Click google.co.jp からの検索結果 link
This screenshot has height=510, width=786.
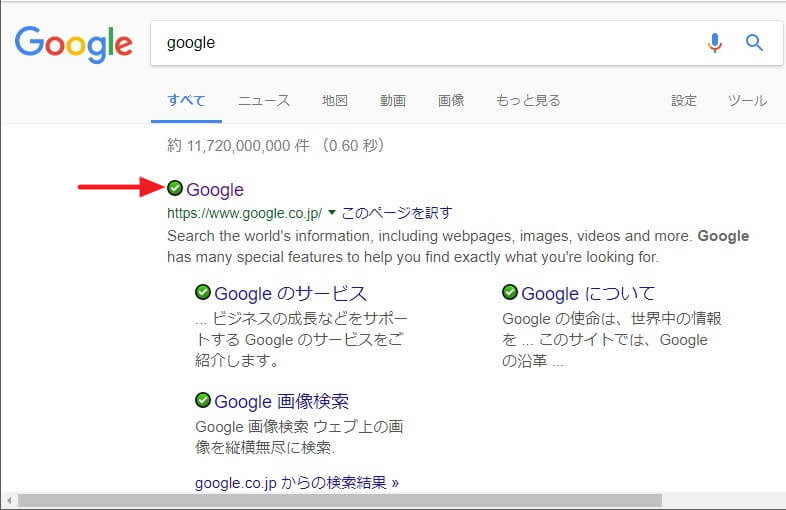[x=297, y=482]
